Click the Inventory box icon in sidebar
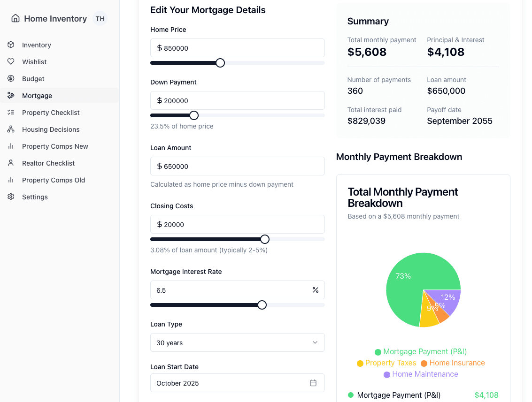Screen dimensions: 532x402 coord(11,45)
